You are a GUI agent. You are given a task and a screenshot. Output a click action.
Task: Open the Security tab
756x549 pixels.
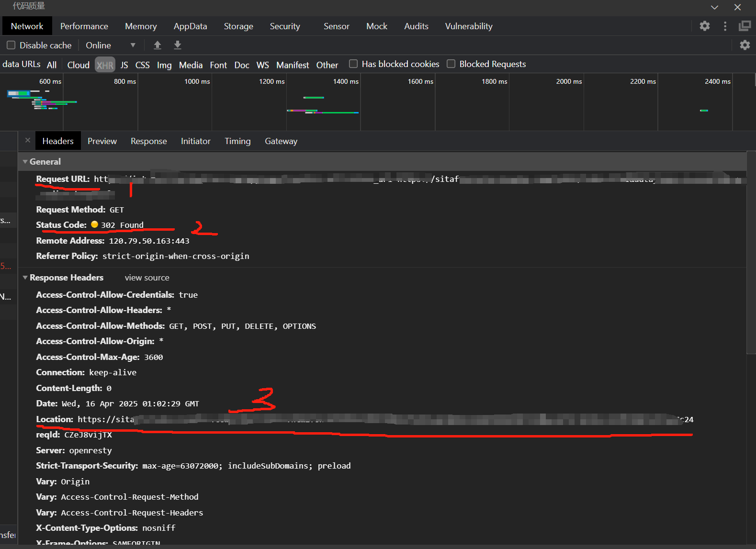click(285, 26)
